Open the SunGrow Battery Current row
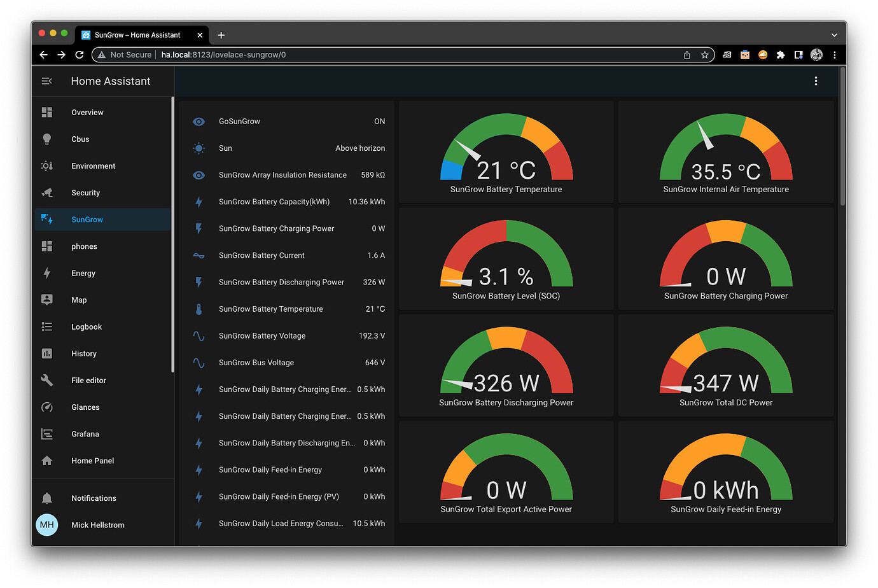The width and height of the screenshot is (878, 588). (x=288, y=255)
